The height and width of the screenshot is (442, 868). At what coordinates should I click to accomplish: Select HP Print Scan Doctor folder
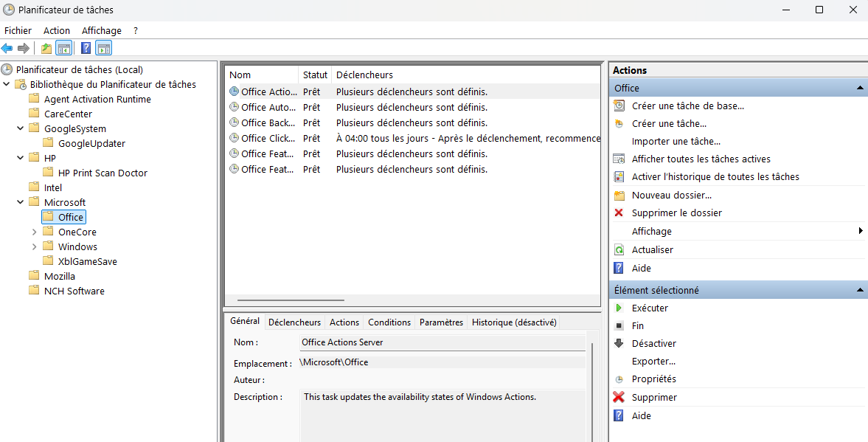tap(103, 173)
